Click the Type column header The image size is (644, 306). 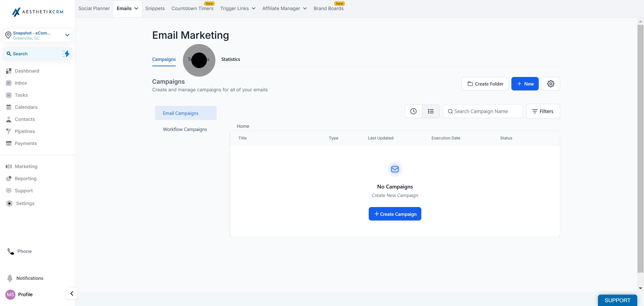pyautogui.click(x=333, y=138)
